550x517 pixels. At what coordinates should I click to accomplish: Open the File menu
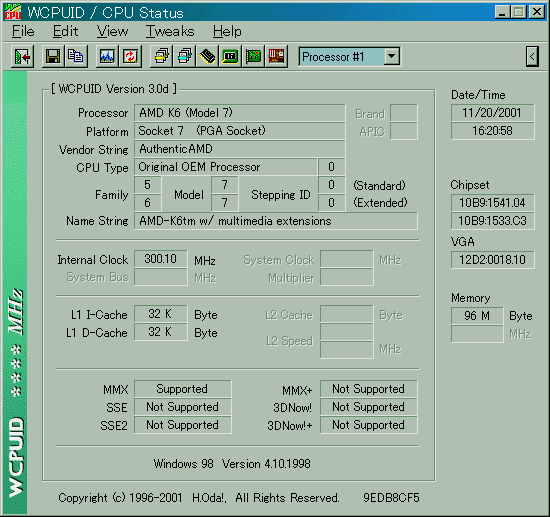pyautogui.click(x=23, y=32)
